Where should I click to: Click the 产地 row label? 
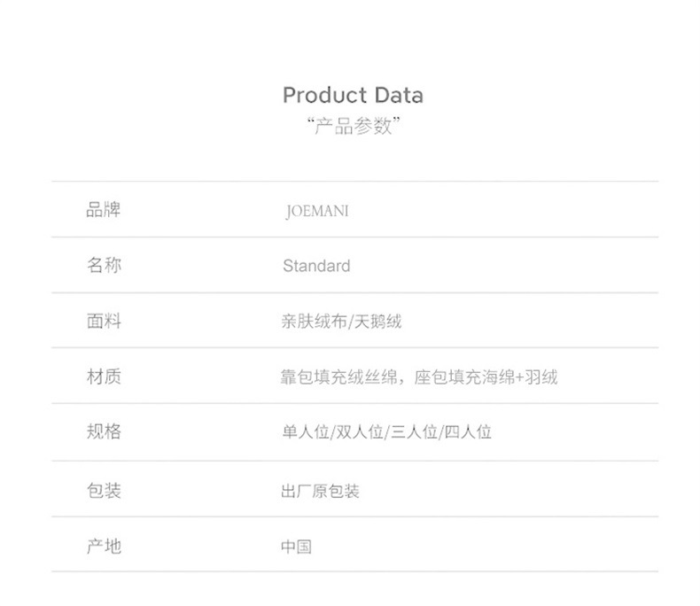(x=104, y=547)
